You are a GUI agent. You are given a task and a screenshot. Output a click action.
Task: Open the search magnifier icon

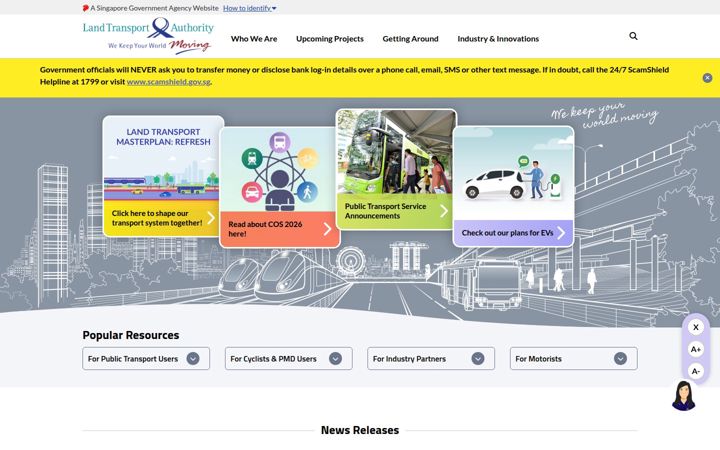point(633,36)
